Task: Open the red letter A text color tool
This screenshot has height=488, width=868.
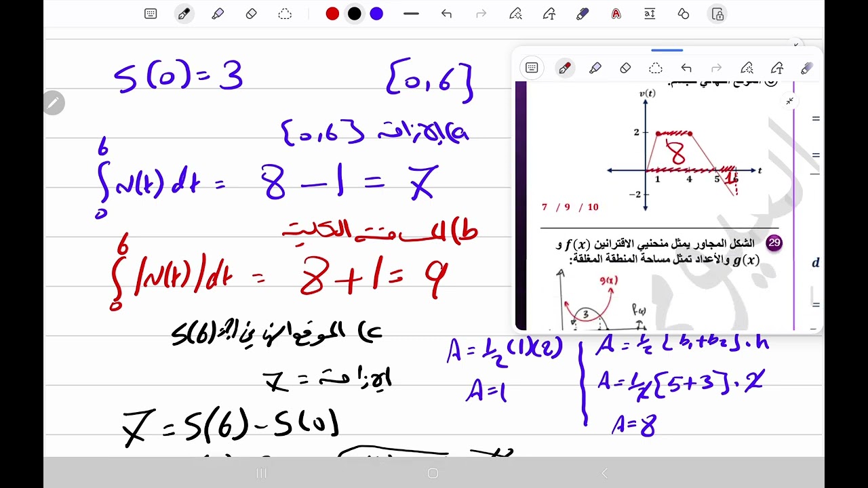Action: pyautogui.click(x=616, y=14)
